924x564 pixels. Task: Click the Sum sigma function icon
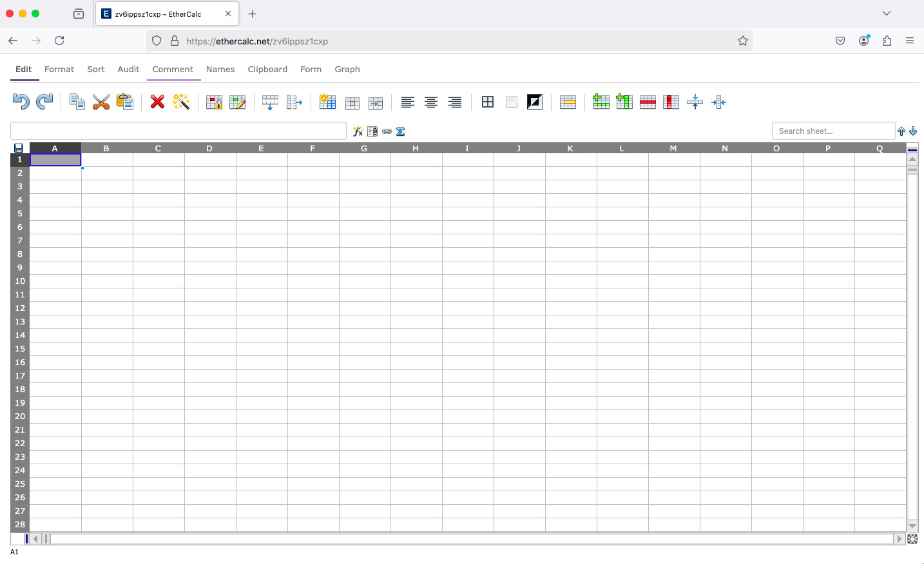tap(401, 131)
